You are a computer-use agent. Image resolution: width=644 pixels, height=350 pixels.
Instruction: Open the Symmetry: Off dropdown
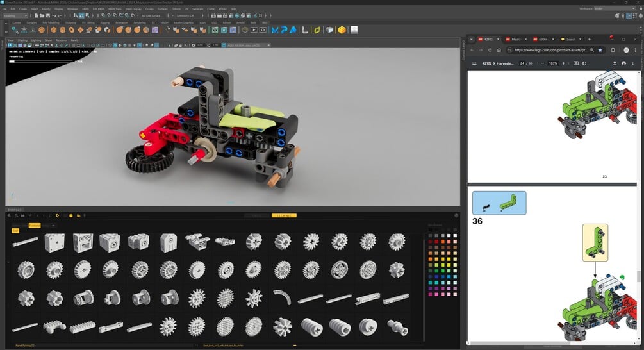[x=186, y=15]
